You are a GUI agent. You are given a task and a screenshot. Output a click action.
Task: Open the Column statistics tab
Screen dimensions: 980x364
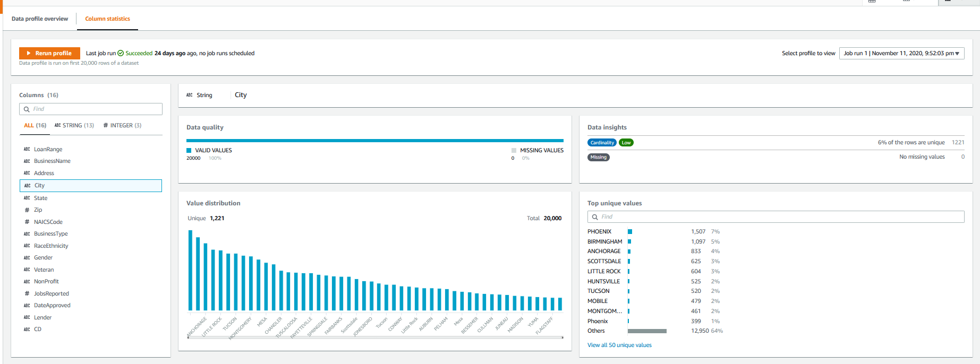click(x=107, y=19)
